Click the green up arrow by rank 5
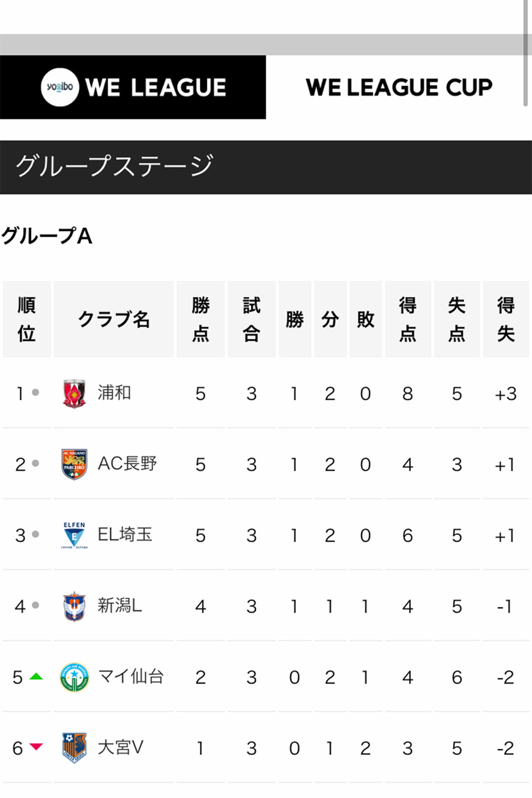 tap(36, 676)
